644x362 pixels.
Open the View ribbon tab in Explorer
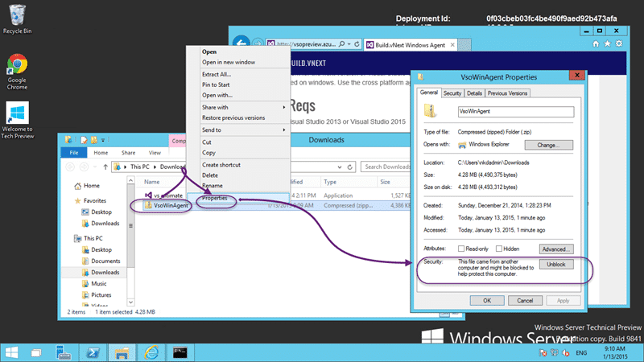(x=155, y=153)
